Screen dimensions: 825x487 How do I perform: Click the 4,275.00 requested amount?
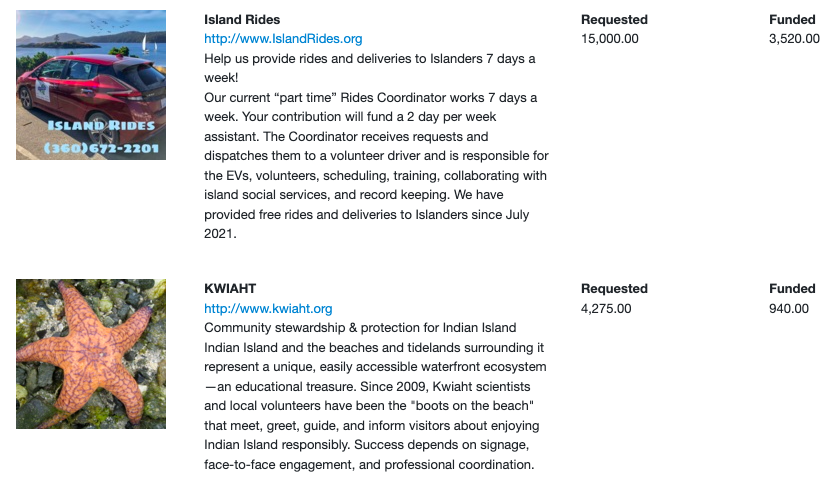coord(606,309)
